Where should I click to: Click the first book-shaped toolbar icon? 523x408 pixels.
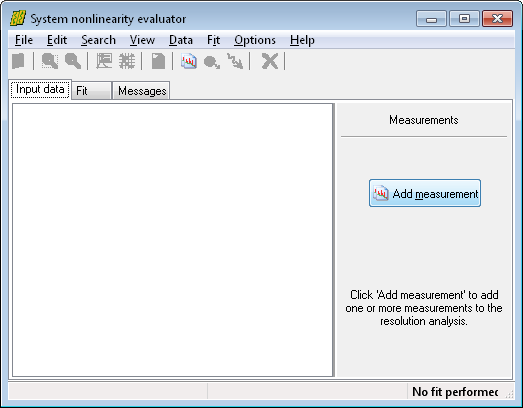coord(19,61)
